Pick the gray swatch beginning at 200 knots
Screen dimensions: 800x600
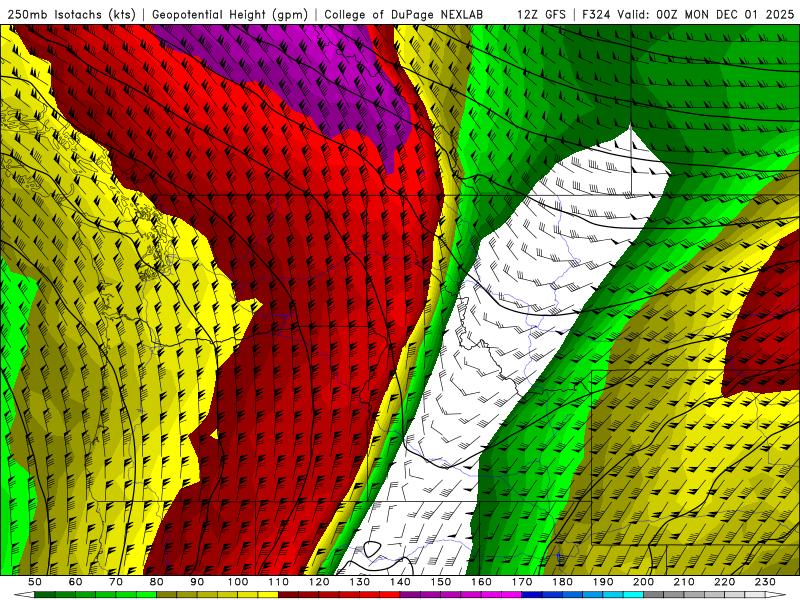[x=653, y=595]
